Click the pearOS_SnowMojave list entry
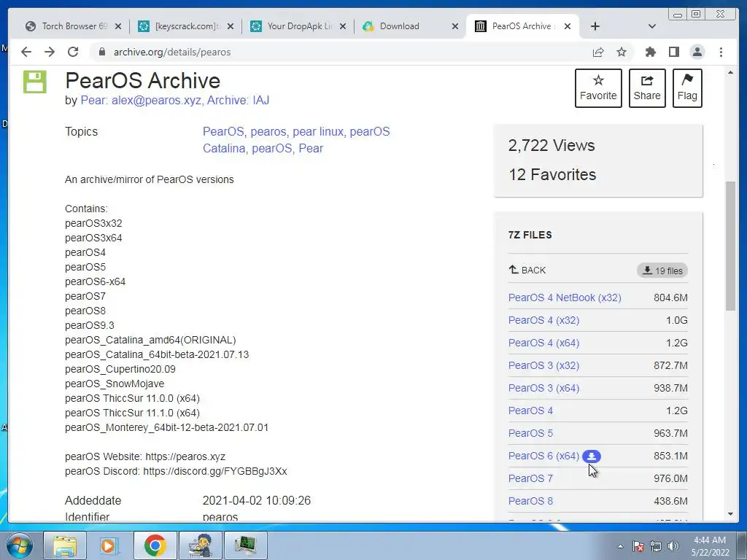This screenshot has width=747, height=560. click(x=115, y=384)
